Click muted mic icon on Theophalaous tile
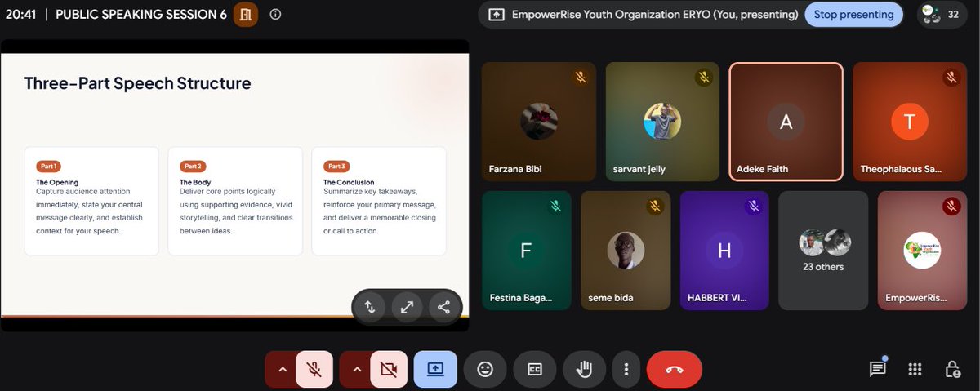The image size is (980, 391). click(951, 78)
